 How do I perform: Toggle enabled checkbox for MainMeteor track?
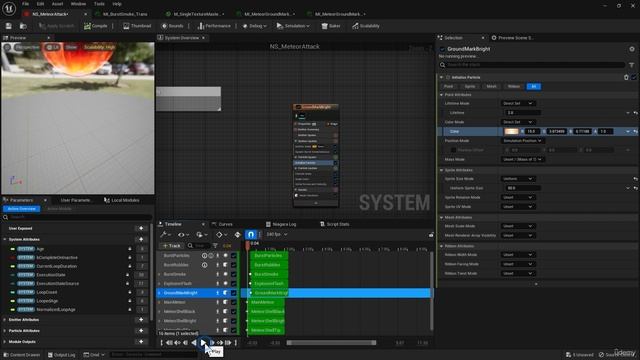[x=234, y=302]
